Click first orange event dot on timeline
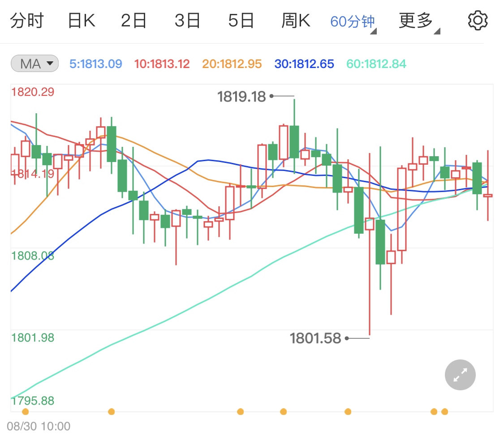Screen dimensions: 504x440 (x=26, y=412)
